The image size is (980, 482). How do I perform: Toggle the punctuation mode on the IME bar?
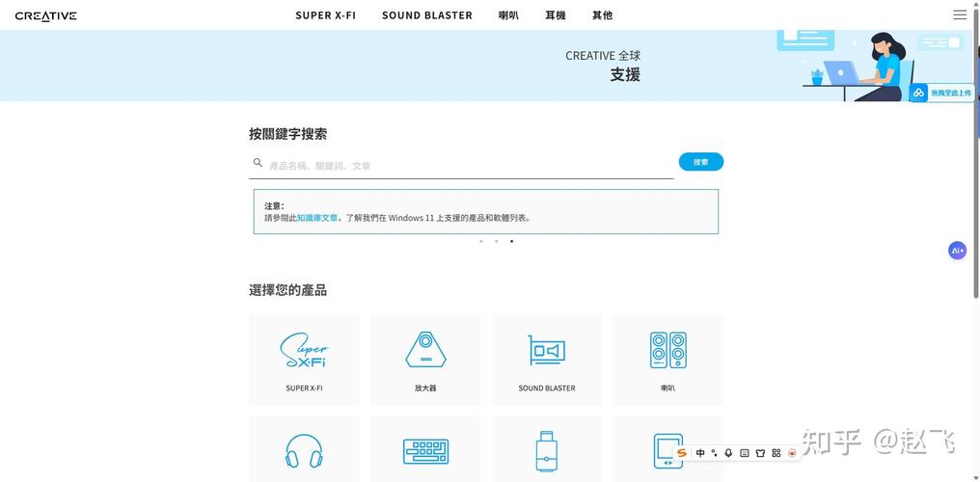point(715,453)
